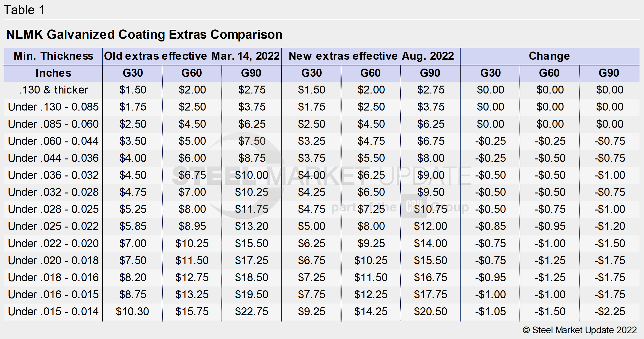Viewport: 644px width, 339px height.
Task: Click the $8.95 old G60 cell
Action: [192, 226]
